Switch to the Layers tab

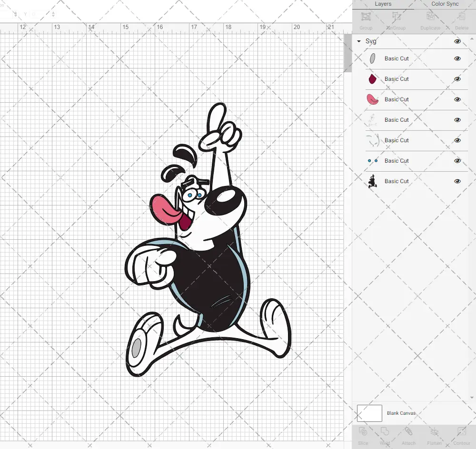pos(383,4)
